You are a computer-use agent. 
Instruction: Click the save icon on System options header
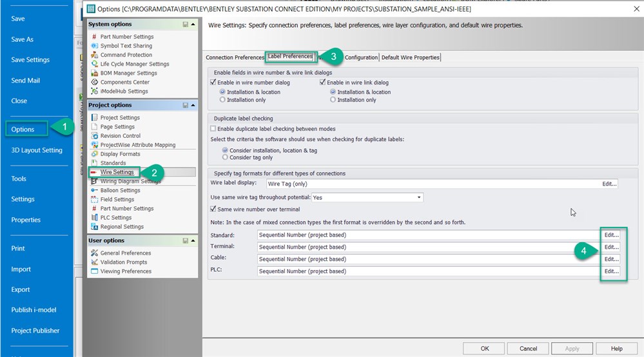185,24
